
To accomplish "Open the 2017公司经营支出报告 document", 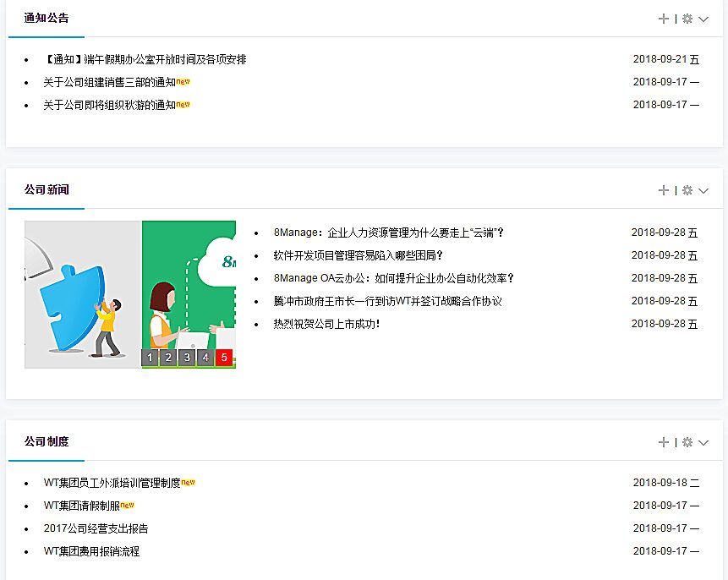I will pyautogui.click(x=96, y=528).
